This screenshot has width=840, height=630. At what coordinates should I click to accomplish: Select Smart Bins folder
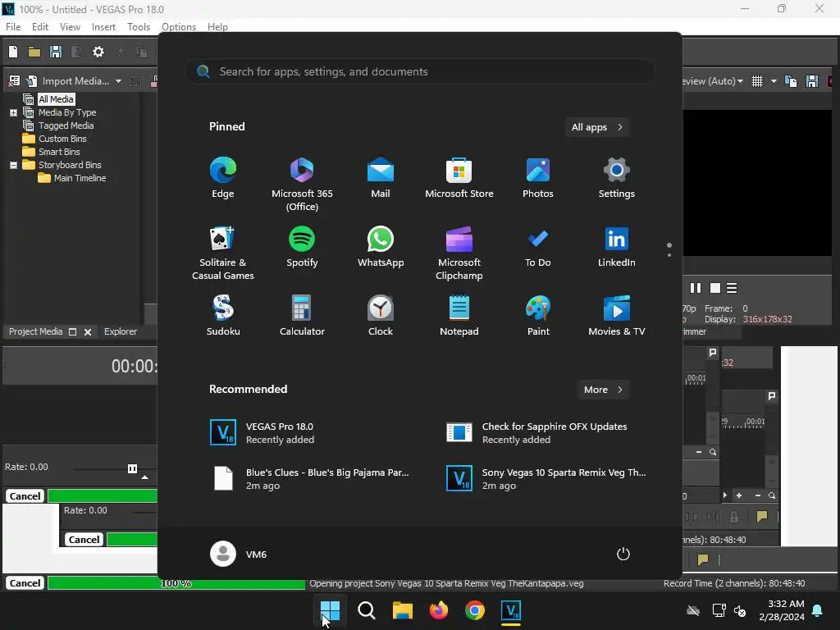(x=59, y=152)
